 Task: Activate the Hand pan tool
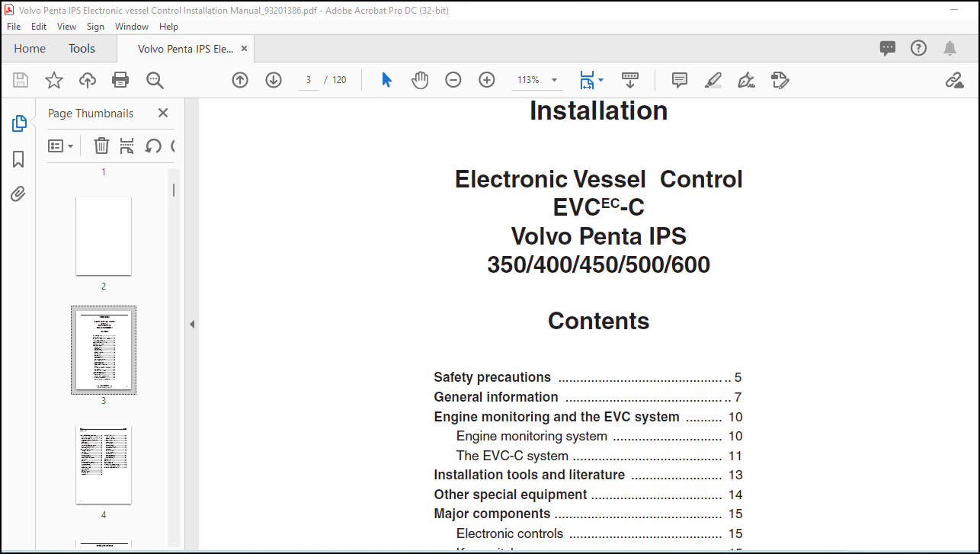420,80
